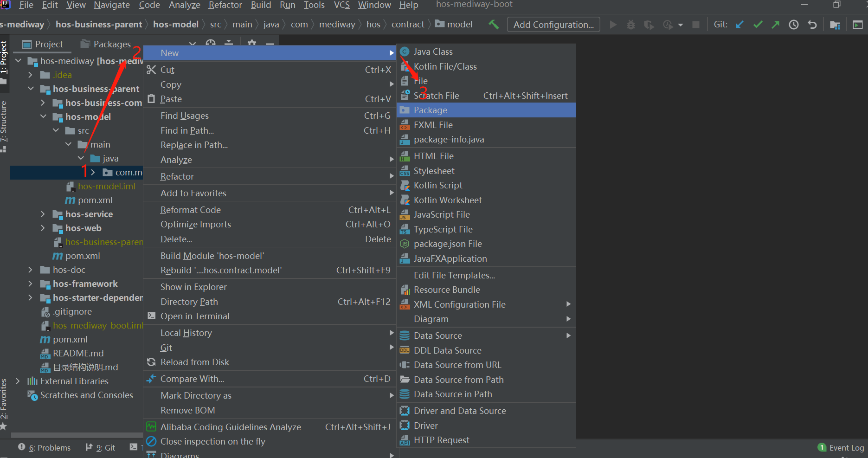Click Cut in the context menu
The height and width of the screenshot is (458, 868).
click(270, 70)
